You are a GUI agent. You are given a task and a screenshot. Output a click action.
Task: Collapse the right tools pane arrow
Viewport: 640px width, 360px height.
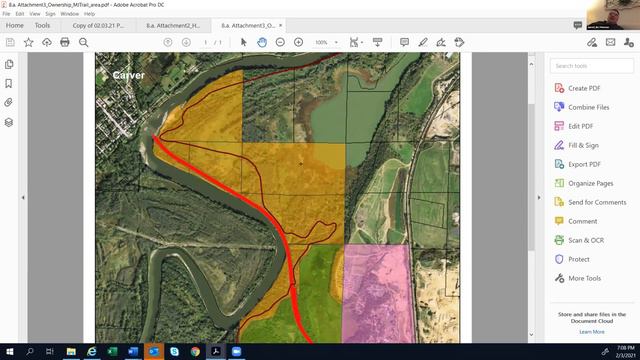539,198
